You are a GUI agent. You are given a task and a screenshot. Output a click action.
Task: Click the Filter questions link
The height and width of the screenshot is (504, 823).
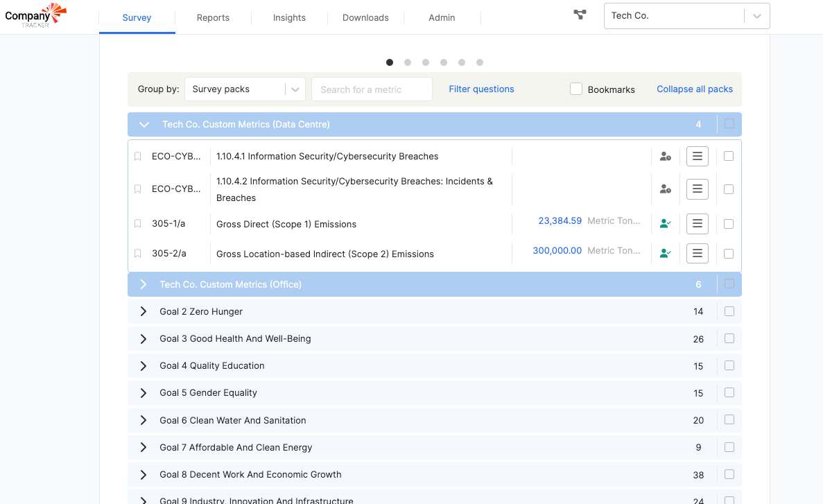pyautogui.click(x=481, y=89)
